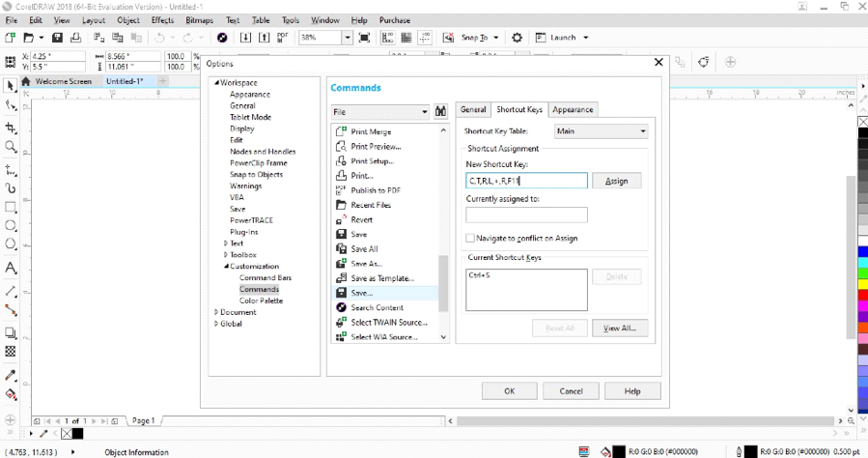
Task: Select the Rectangle tool
Action: point(10,207)
